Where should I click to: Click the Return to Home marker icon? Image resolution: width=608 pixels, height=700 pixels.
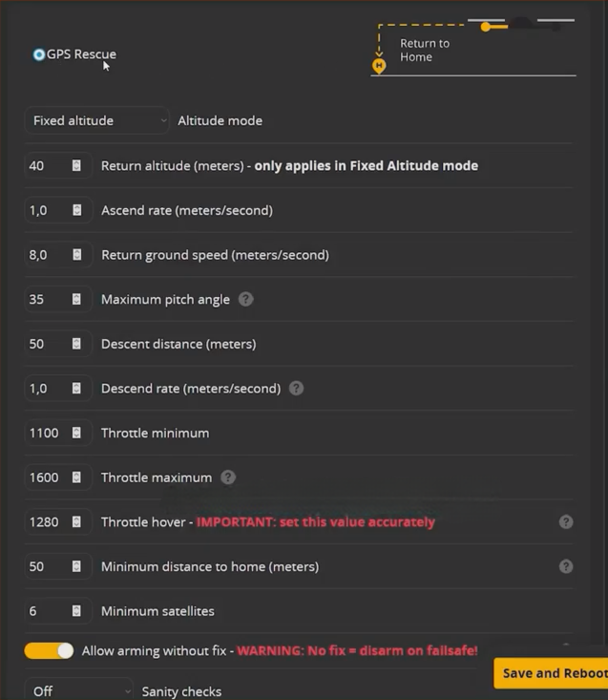click(x=379, y=66)
